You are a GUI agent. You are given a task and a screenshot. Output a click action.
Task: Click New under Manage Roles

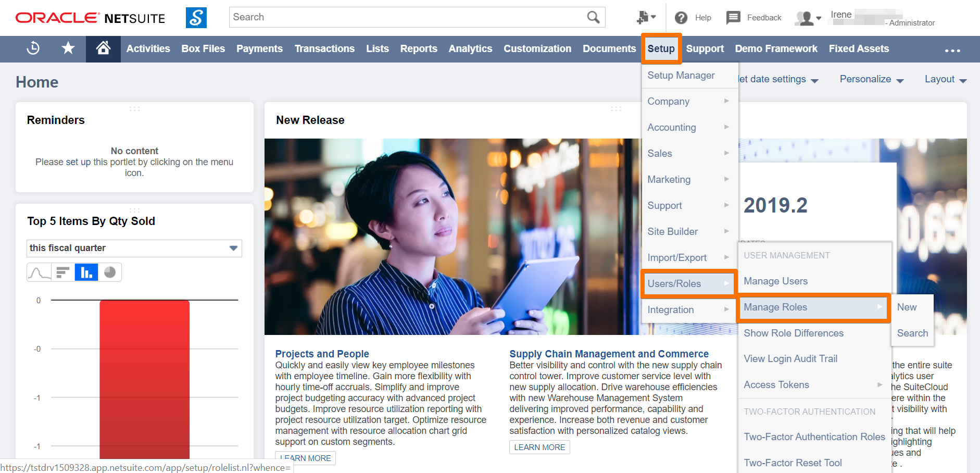(912, 307)
